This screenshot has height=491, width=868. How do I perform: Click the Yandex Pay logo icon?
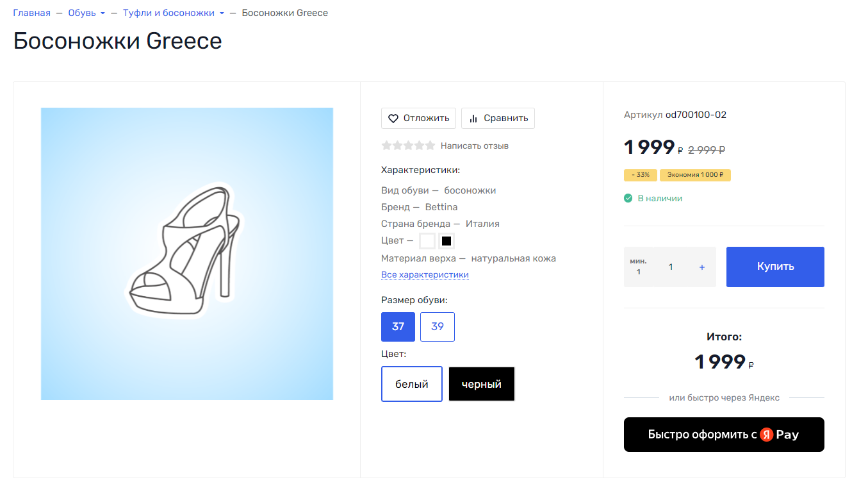tap(767, 435)
